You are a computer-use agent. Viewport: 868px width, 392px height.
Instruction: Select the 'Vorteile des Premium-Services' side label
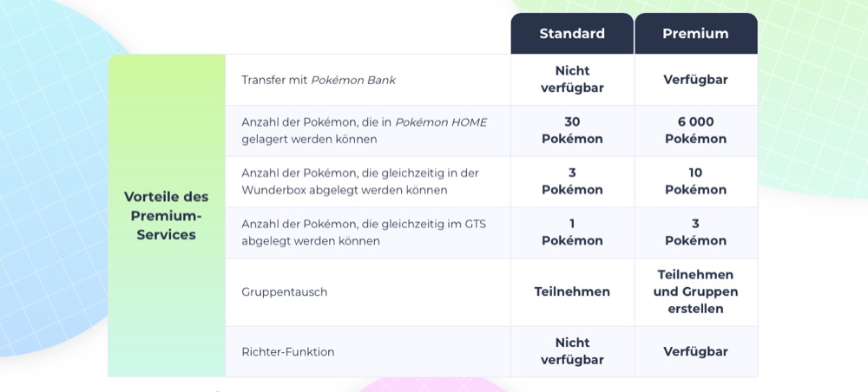click(166, 215)
